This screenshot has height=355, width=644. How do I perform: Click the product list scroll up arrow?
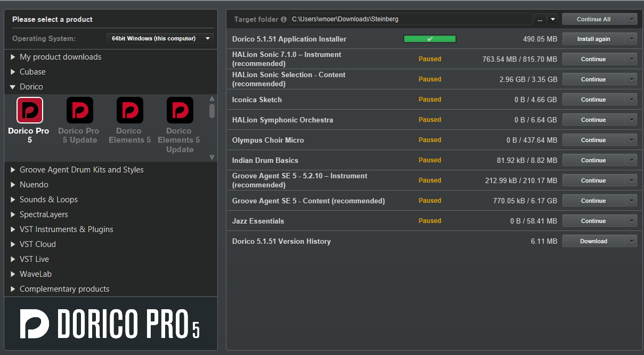coord(212,99)
